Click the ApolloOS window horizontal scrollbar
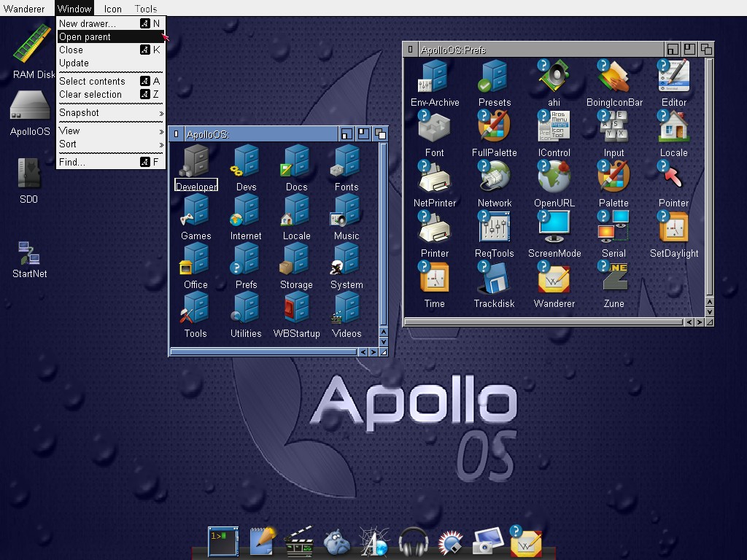This screenshot has width=747, height=560. pyautogui.click(x=263, y=352)
